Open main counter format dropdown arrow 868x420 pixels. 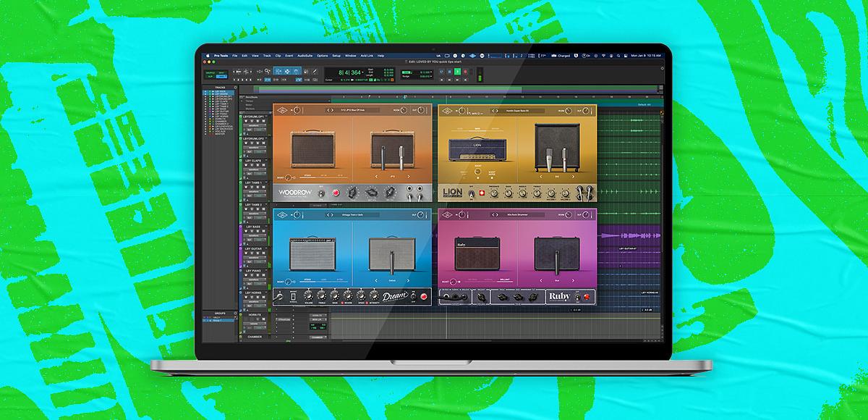362,72
